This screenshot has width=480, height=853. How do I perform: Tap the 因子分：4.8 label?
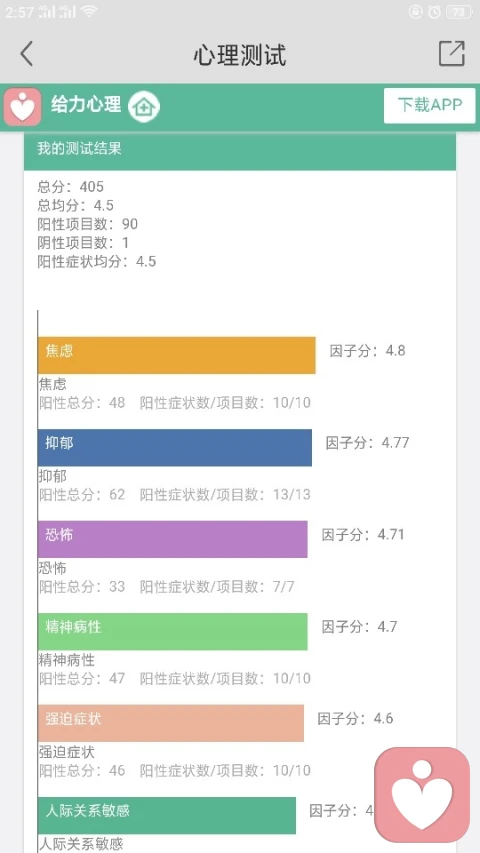point(368,350)
